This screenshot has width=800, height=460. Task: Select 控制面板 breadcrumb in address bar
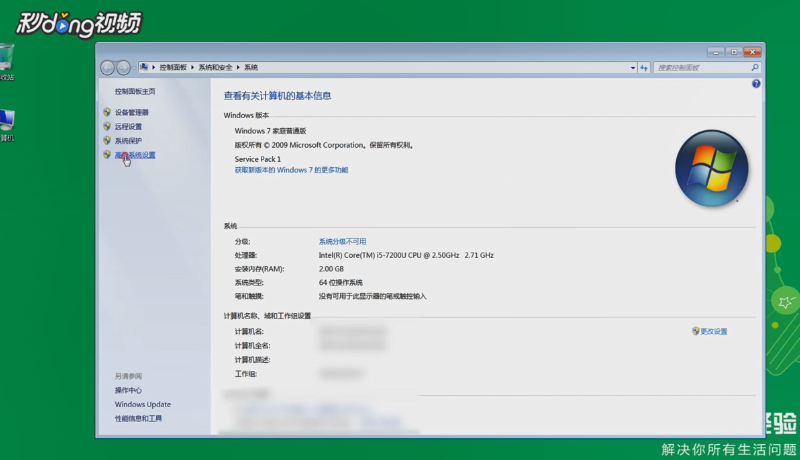click(173, 67)
